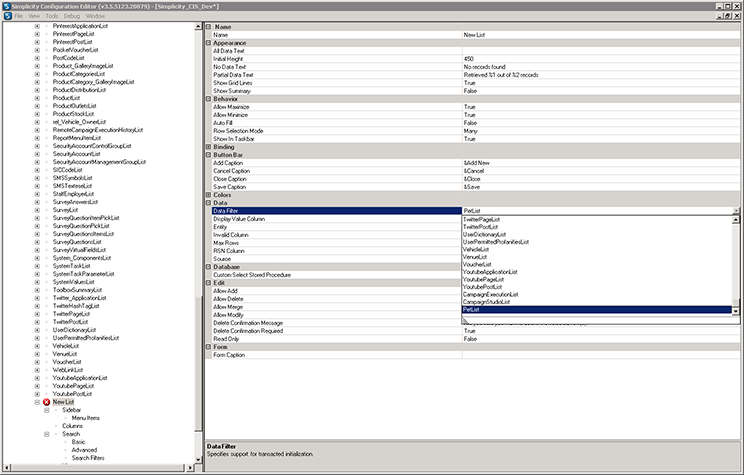Click the tree panel scroll down arrow
Image resolution: width=744 pixels, height=475 pixels.
[198, 459]
